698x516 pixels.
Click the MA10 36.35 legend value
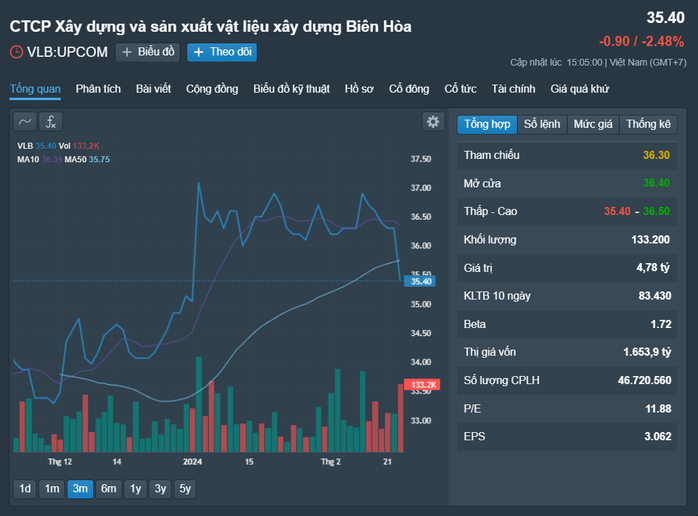[x=52, y=159]
